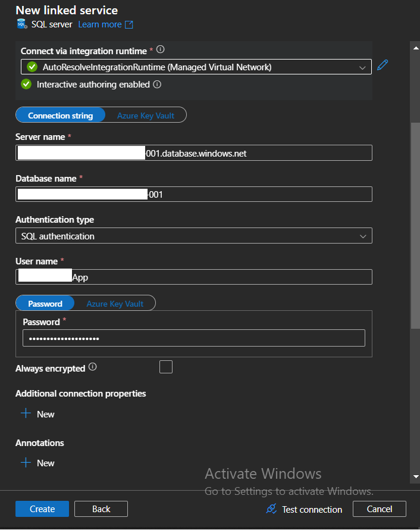Image resolution: width=420 pixels, height=530 pixels.
Task: Switch to the Azure Key Vault connection tab
Action: [146, 115]
